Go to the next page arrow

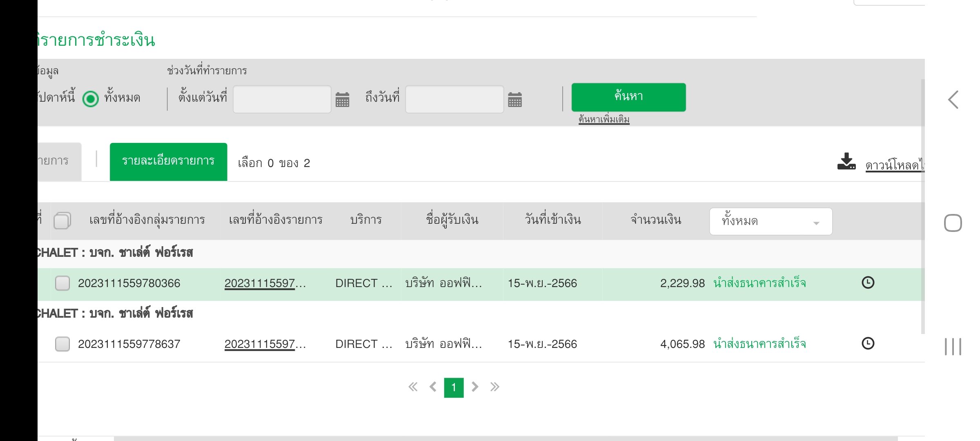[x=474, y=387]
